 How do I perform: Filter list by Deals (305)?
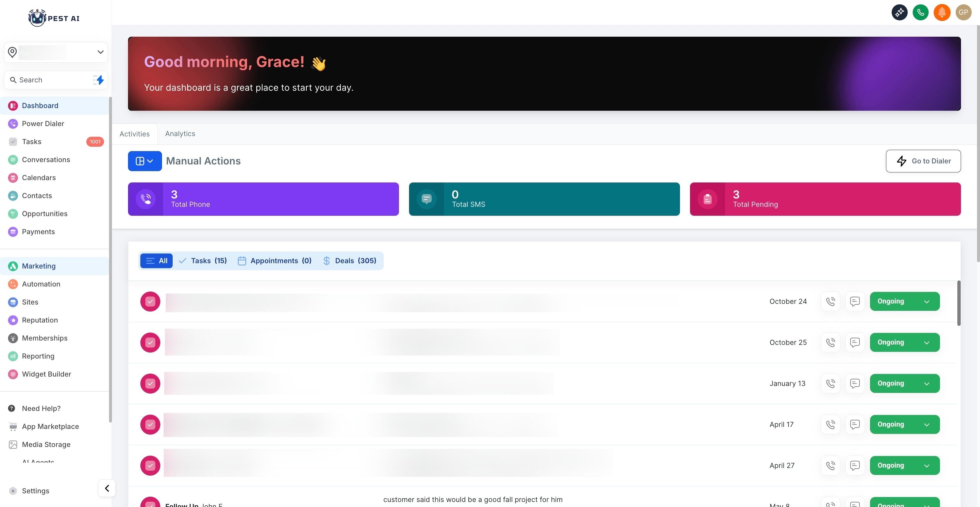pyautogui.click(x=350, y=261)
